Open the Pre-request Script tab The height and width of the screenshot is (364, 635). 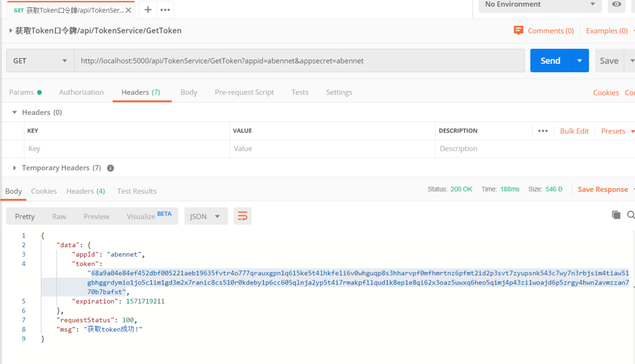click(244, 92)
